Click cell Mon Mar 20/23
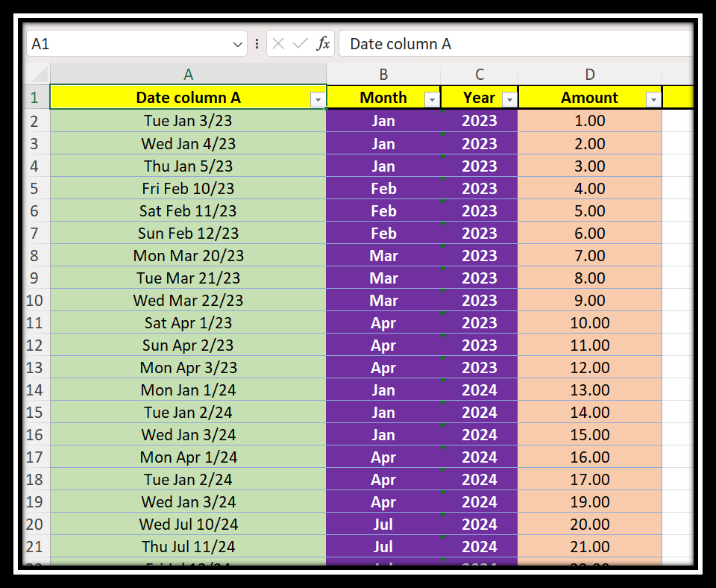The width and height of the screenshot is (716, 588). (x=188, y=255)
